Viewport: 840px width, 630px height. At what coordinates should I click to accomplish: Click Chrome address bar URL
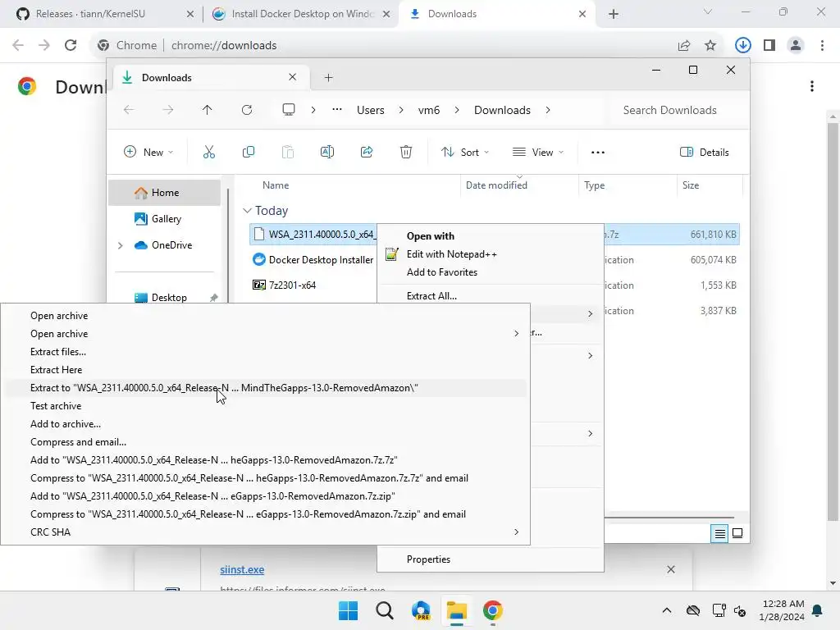click(x=224, y=45)
